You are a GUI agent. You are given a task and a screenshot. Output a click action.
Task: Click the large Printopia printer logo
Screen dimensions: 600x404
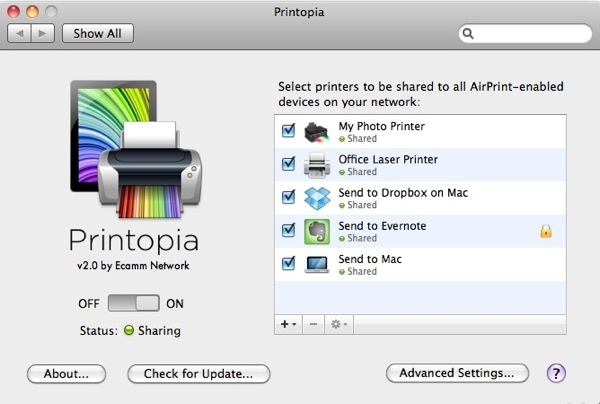(x=136, y=149)
